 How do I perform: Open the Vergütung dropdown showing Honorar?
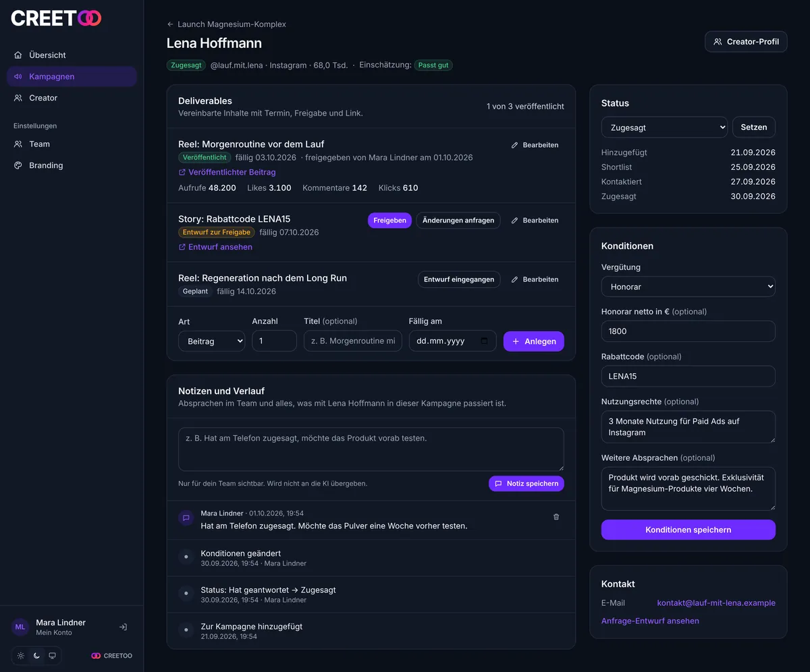(x=688, y=287)
